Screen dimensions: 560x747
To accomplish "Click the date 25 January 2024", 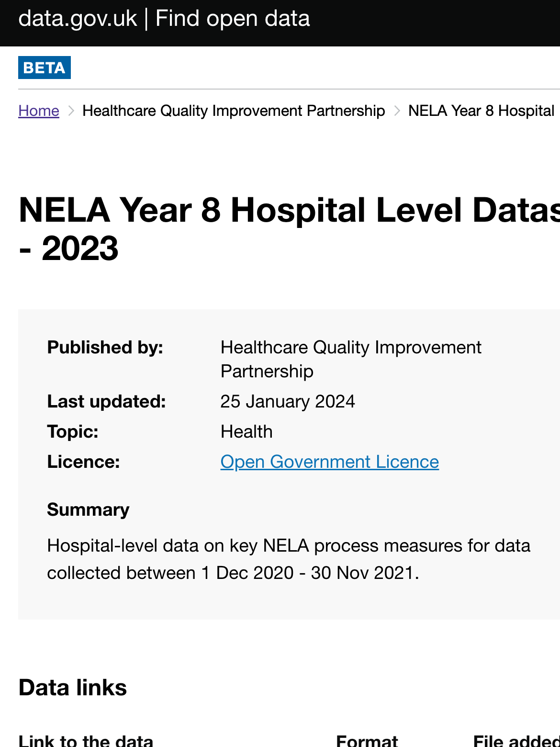I will pos(288,401).
